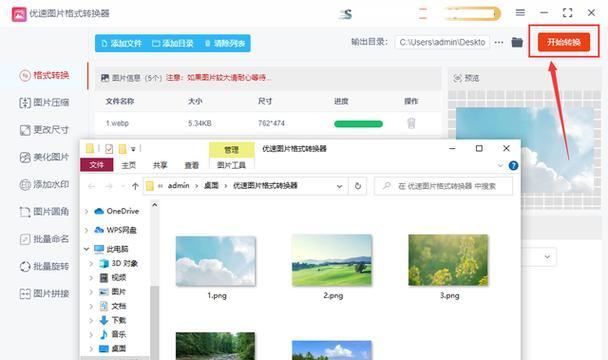Click the 5.34KB size cell
The image size is (608, 360).
pyautogui.click(x=200, y=123)
